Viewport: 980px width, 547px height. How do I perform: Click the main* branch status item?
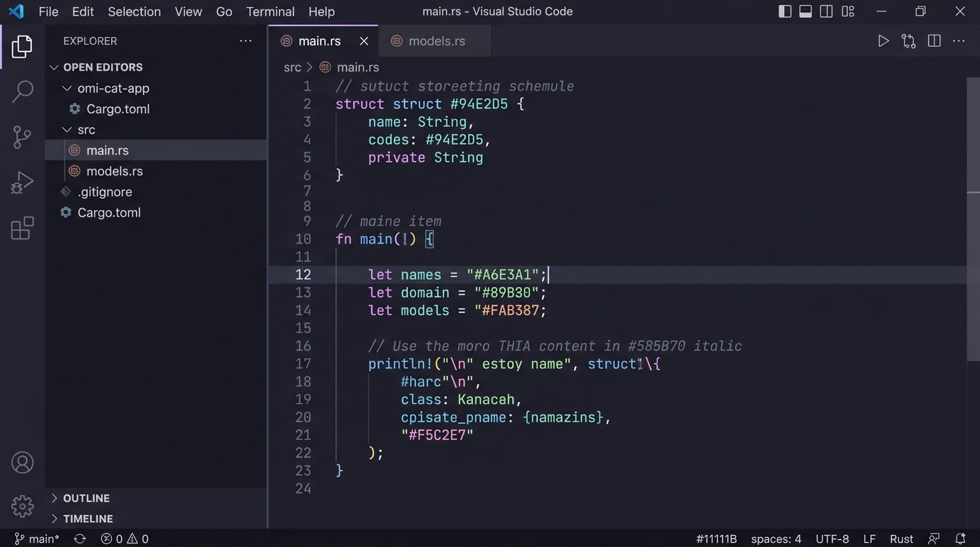[x=37, y=539]
